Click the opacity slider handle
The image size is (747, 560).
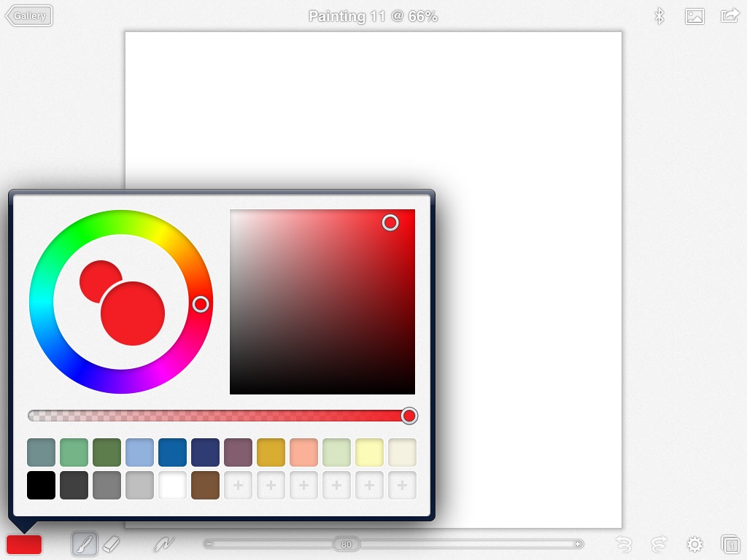pyautogui.click(x=409, y=416)
